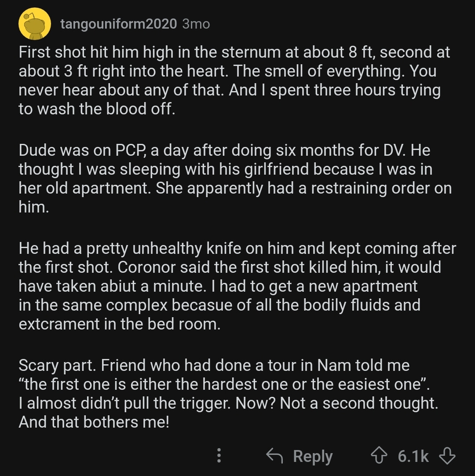Open tangouniform2020's user profile
The width and height of the screenshot is (475, 476).
[118, 24]
